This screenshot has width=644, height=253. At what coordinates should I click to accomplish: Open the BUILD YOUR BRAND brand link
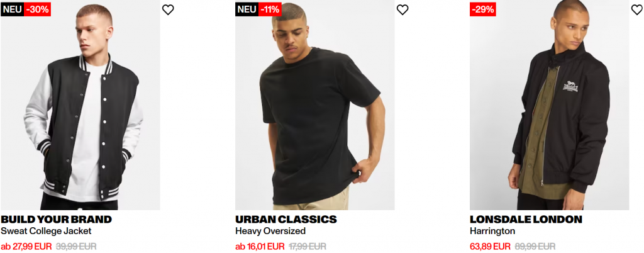click(x=56, y=219)
